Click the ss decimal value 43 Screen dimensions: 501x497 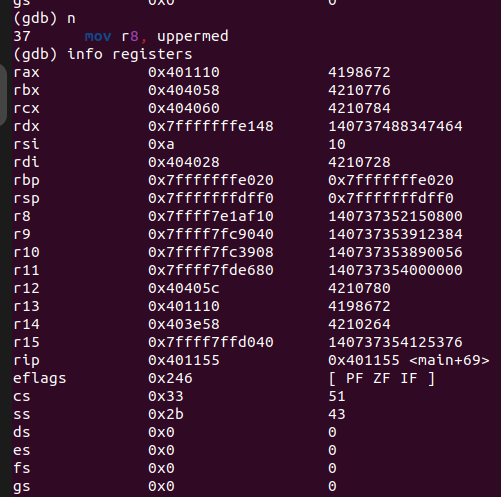pos(337,414)
